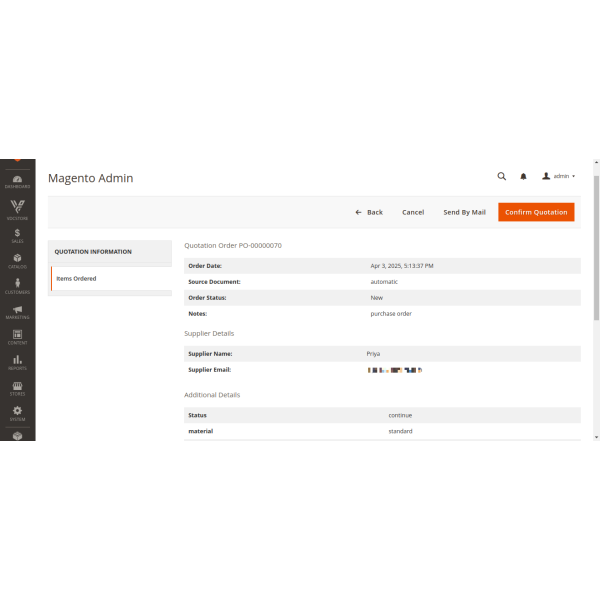Screen dimensions: 600x600
Task: Expand the admin account dropdown
Action: pyautogui.click(x=559, y=176)
